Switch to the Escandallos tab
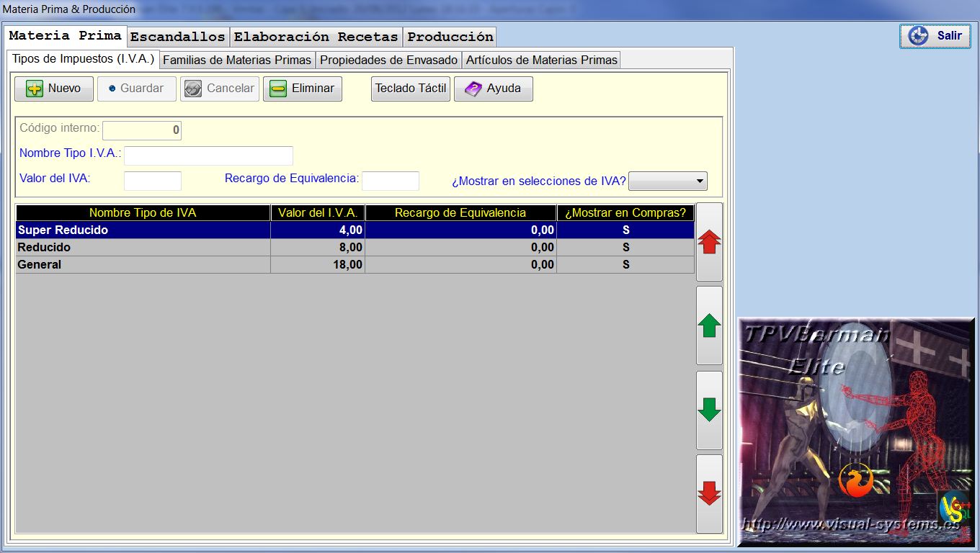The height and width of the screenshot is (553, 980). coord(177,37)
